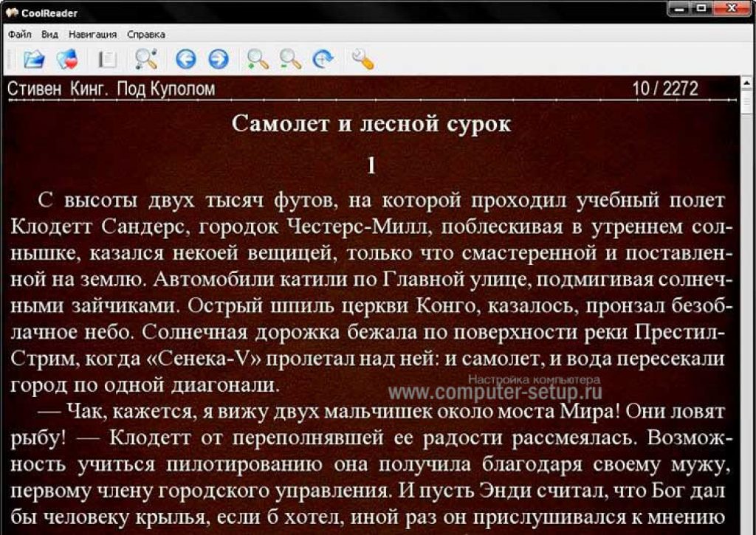
Task: Open the Справка menu
Action: (x=146, y=35)
